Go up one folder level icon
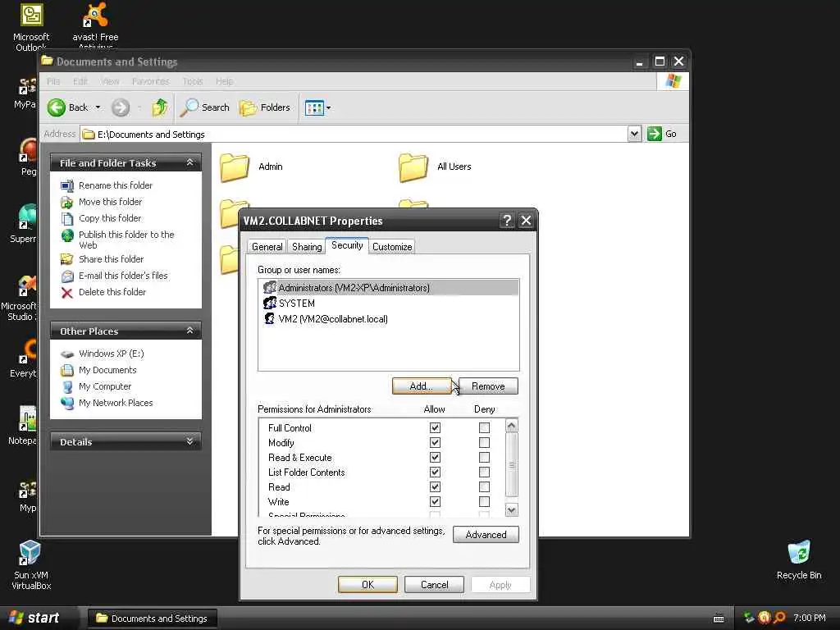 point(160,107)
